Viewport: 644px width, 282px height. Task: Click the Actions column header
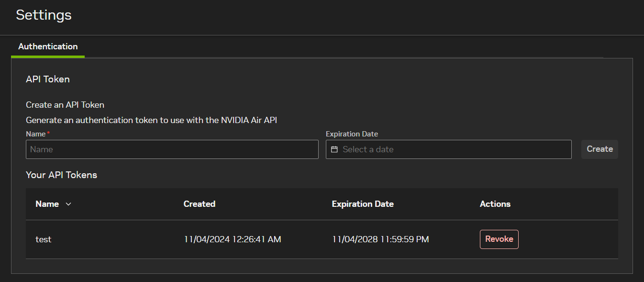click(x=495, y=204)
